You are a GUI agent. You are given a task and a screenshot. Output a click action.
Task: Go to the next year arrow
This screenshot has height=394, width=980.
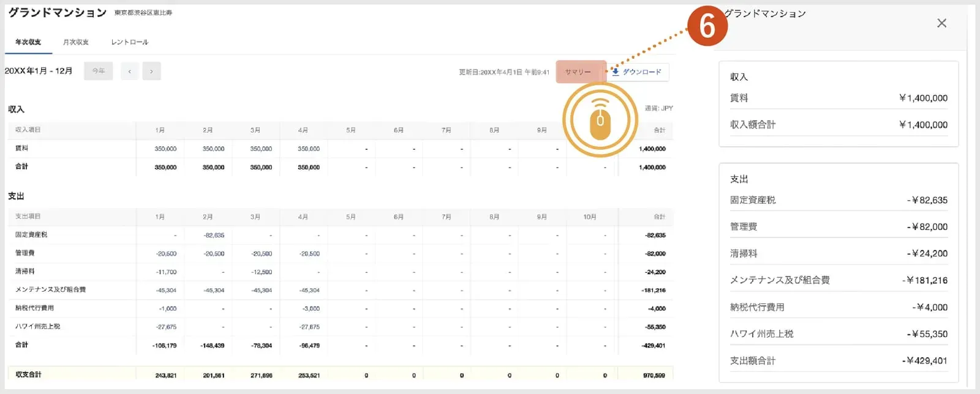[x=151, y=71]
